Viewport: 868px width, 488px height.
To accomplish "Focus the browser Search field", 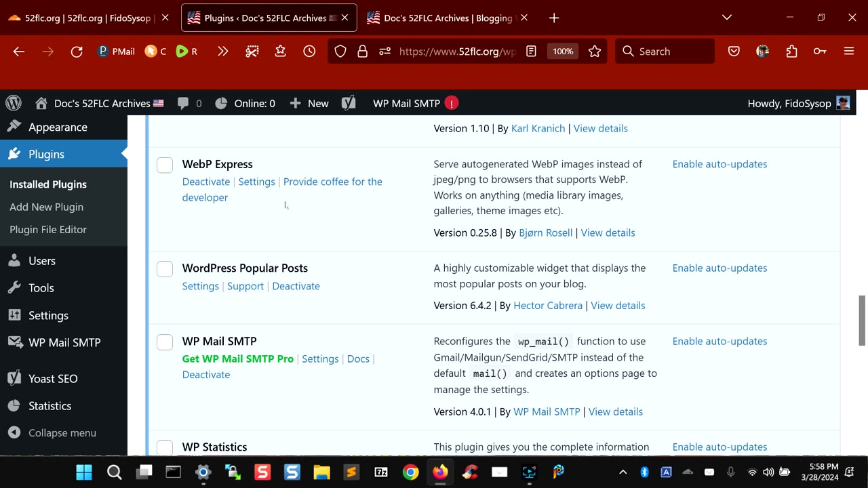I will 665,52.
